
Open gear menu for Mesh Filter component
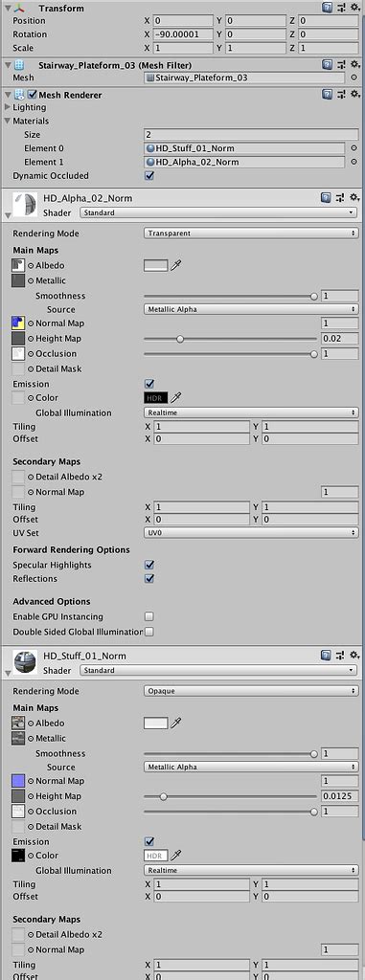[x=355, y=64]
